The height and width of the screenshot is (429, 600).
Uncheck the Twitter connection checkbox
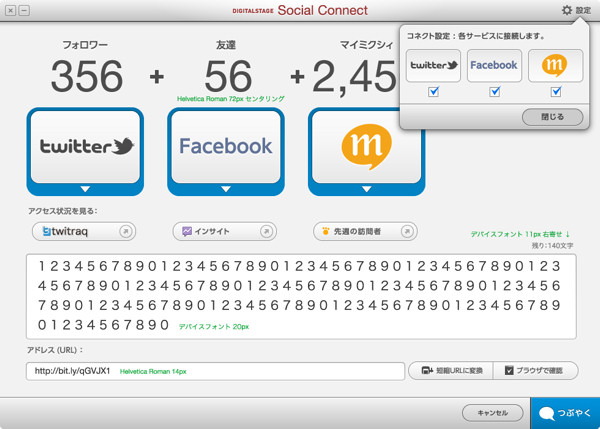click(x=433, y=92)
